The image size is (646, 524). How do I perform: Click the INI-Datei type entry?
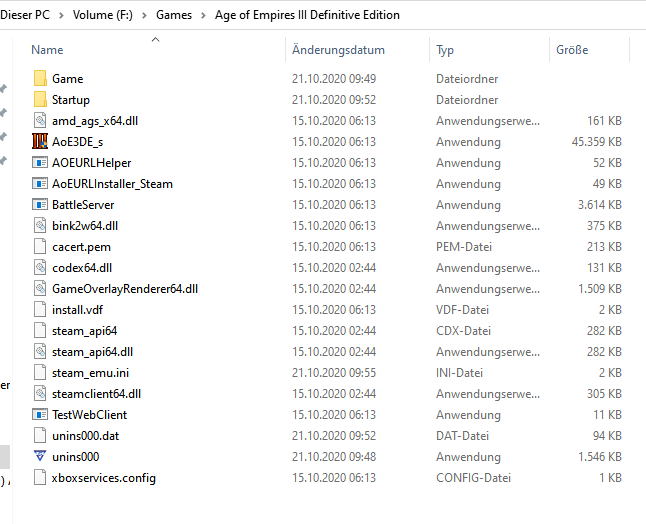[x=459, y=373]
